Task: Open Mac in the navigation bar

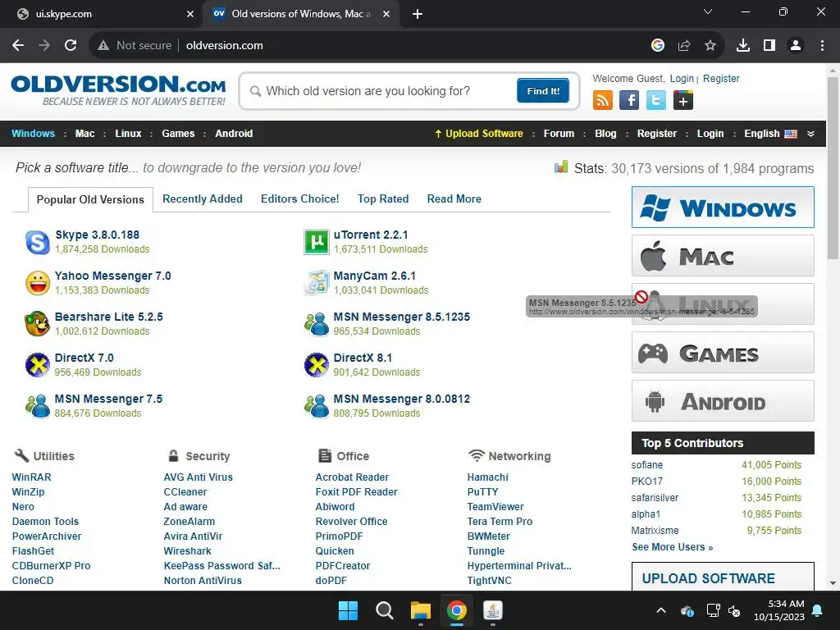Action: pyautogui.click(x=84, y=134)
